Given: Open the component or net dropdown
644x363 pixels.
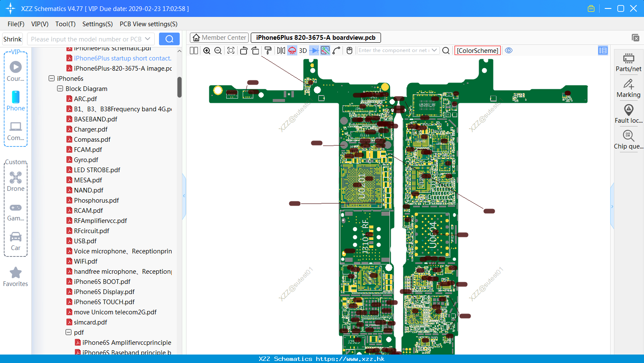Looking at the screenshot, I should point(434,50).
